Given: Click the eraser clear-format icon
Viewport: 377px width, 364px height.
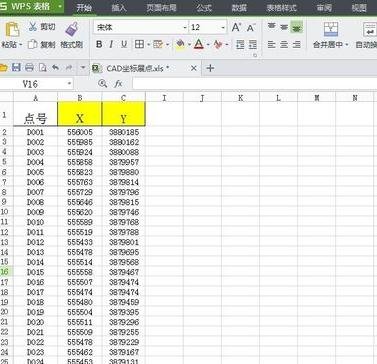Looking at the screenshot, I should [218, 44].
